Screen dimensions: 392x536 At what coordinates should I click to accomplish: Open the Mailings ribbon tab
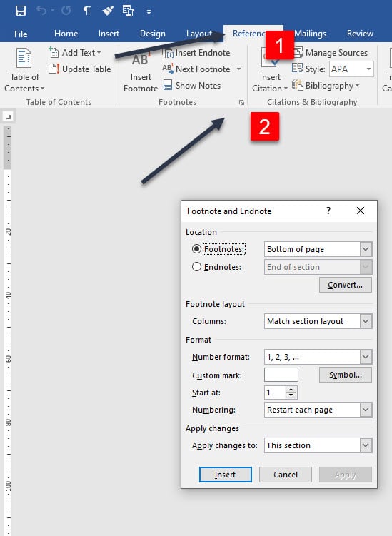[x=311, y=34]
